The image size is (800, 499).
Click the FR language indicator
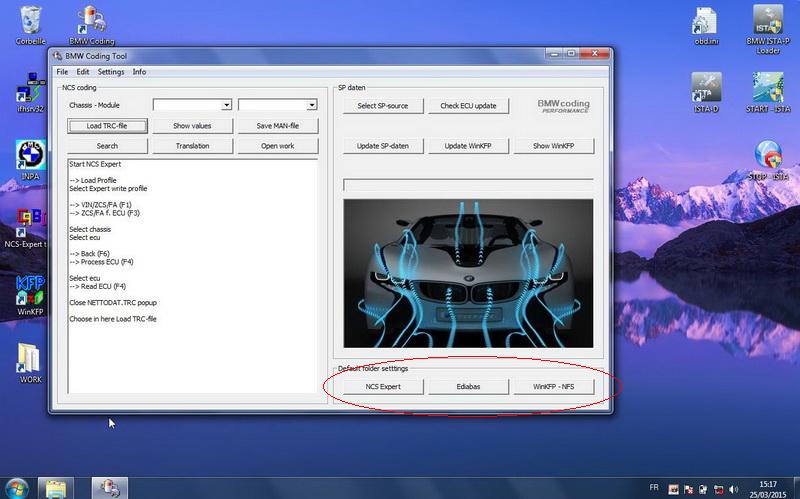(654, 488)
